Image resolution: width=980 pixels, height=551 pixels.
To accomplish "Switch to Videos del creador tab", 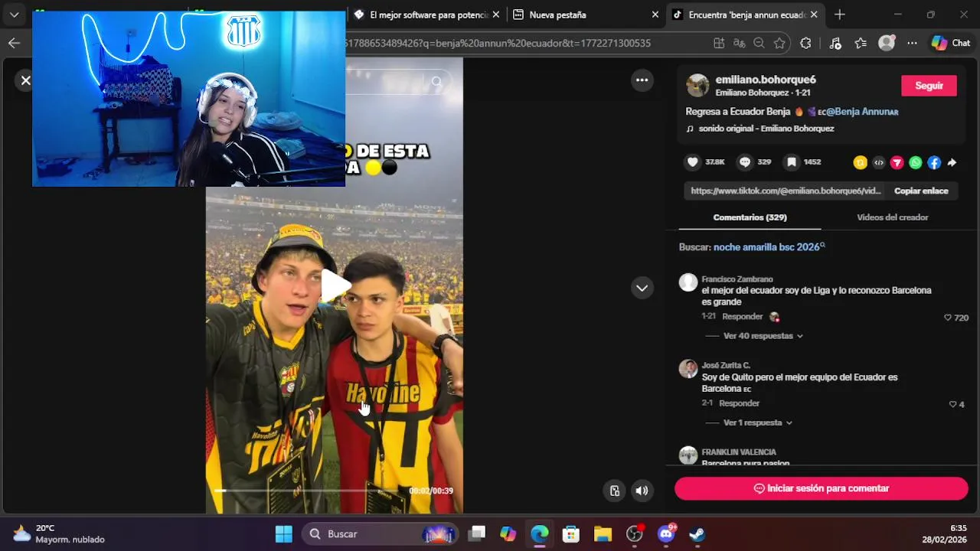I will coord(892,217).
